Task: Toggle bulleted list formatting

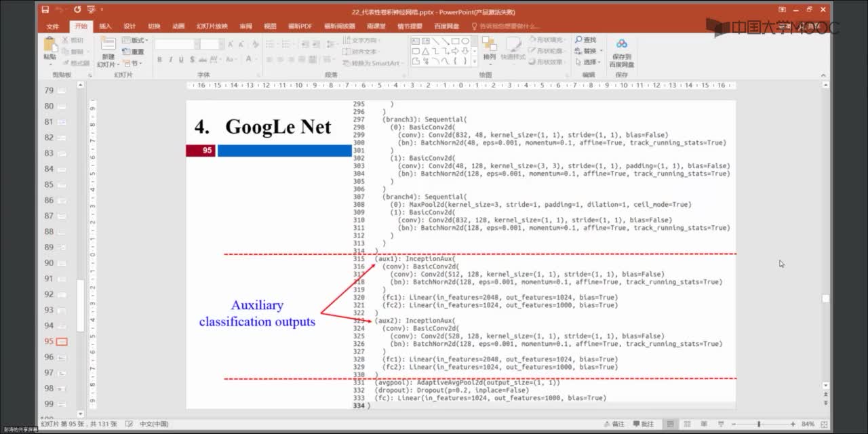Action: (269, 44)
